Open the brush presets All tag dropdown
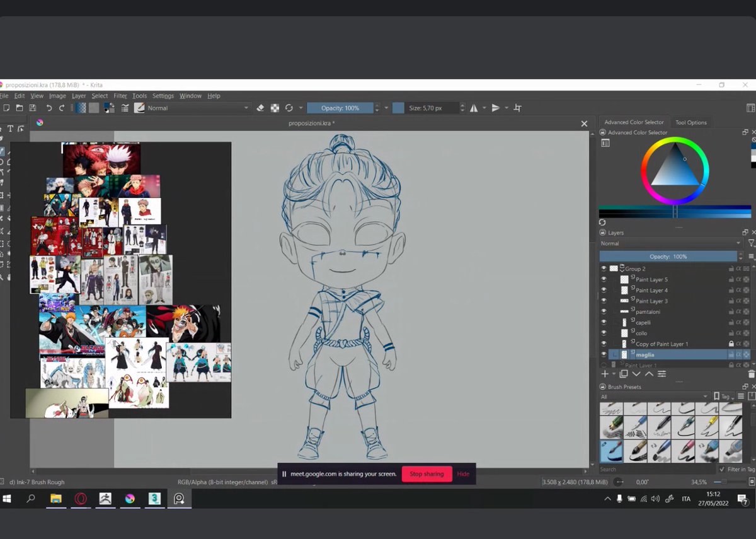Screen dimensions: 756x539 pos(655,397)
